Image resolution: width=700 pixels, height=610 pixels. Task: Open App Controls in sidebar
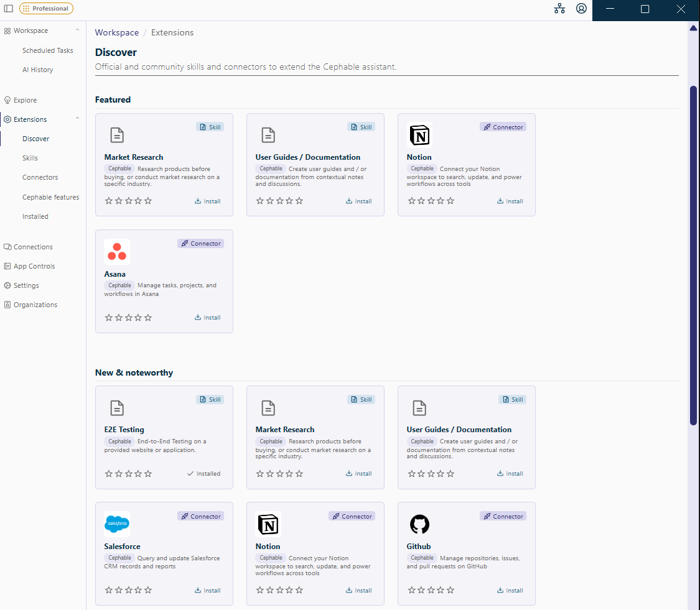coord(34,266)
